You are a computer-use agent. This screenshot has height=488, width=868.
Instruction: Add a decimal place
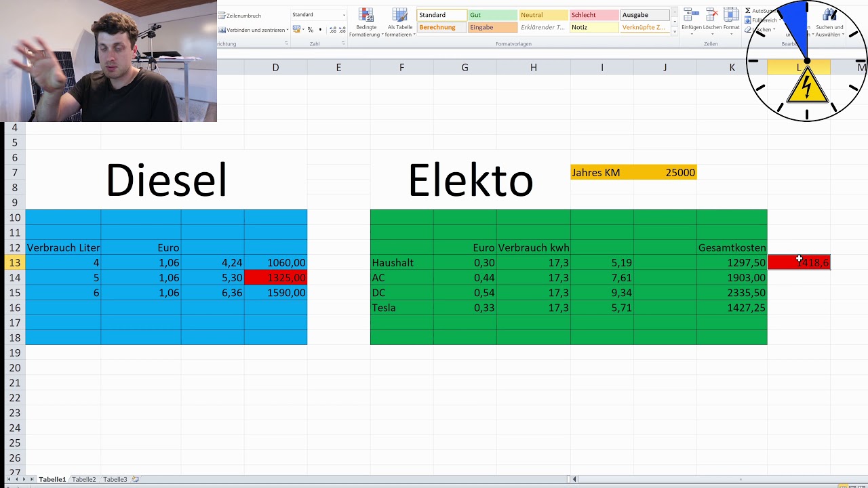pyautogui.click(x=332, y=30)
